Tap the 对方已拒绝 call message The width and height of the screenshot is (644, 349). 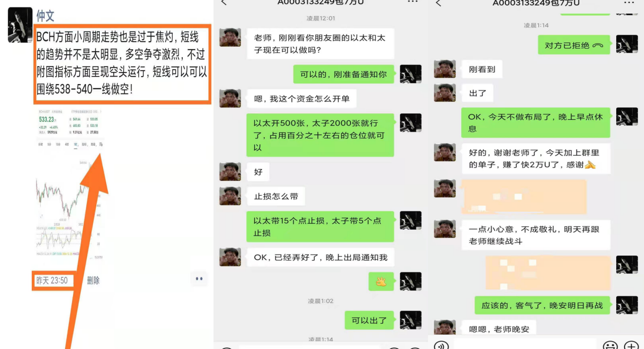click(x=574, y=45)
